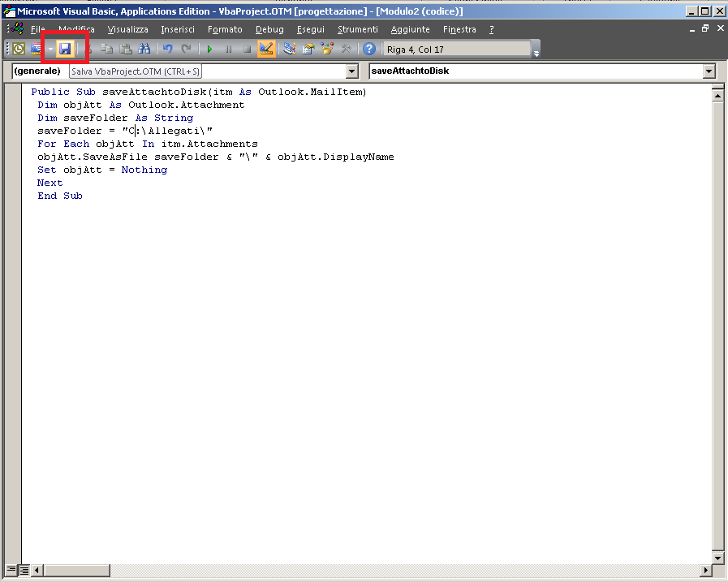Click the Cut scissors icon
This screenshot has width=728, height=582.
(89, 49)
